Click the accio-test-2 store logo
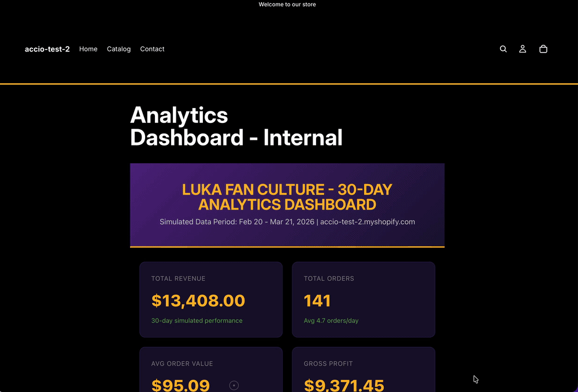Screen dimensions: 578x392 (x=47, y=49)
